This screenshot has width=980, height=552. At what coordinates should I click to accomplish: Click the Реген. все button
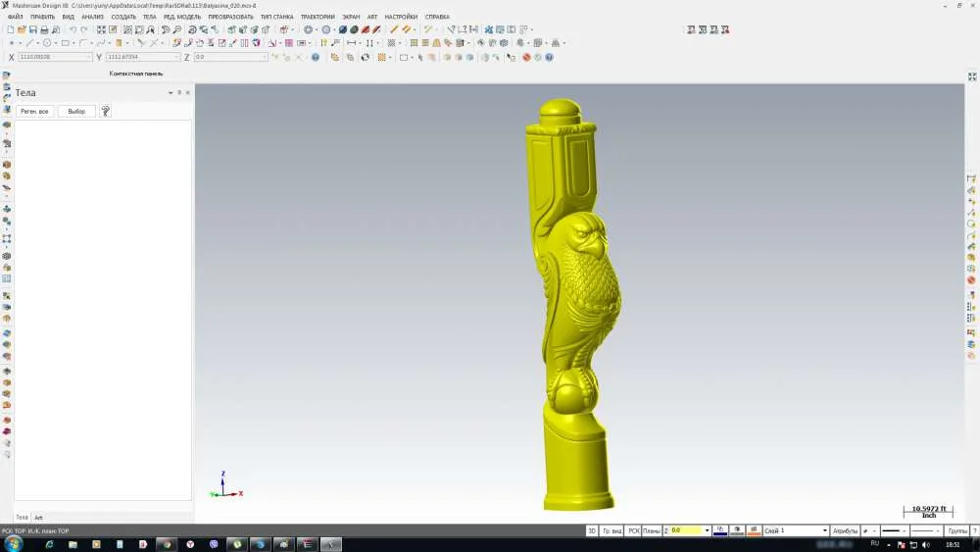(34, 111)
